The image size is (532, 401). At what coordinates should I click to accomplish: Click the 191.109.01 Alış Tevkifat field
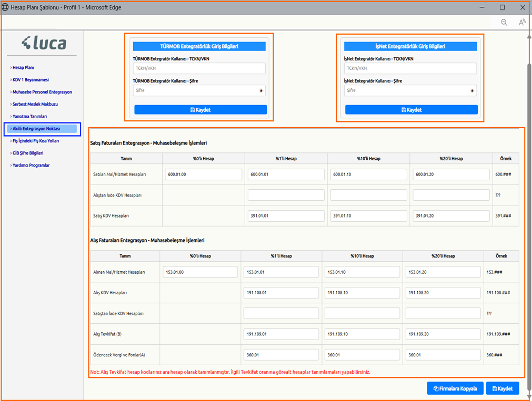(282, 334)
